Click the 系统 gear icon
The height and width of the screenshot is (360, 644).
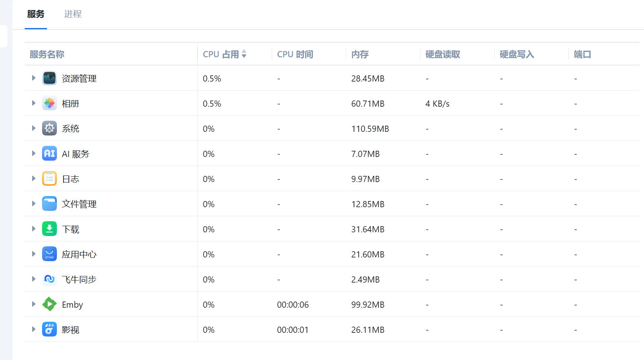click(x=49, y=129)
